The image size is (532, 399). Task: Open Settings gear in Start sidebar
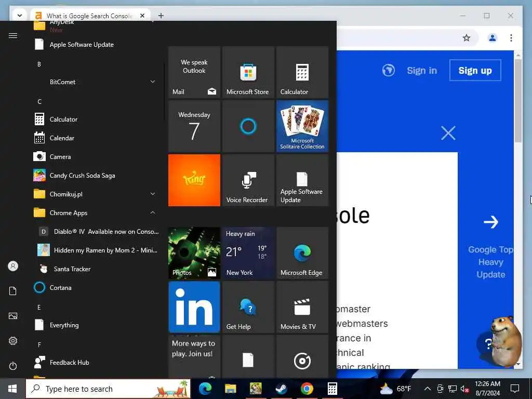[x=13, y=341]
